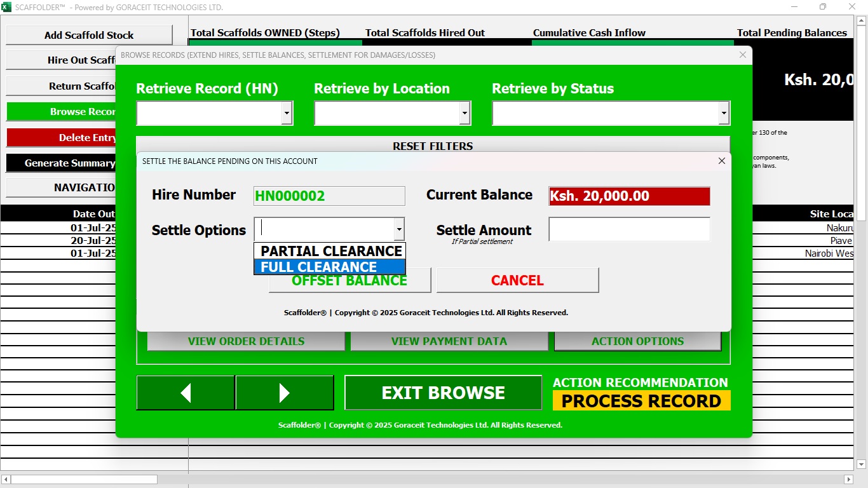
Task: Choose PARTIAL CLEARANCE option
Action: pos(329,251)
